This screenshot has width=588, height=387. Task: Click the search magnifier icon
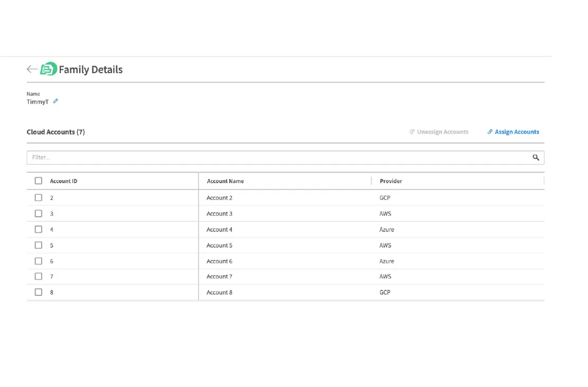pos(536,157)
